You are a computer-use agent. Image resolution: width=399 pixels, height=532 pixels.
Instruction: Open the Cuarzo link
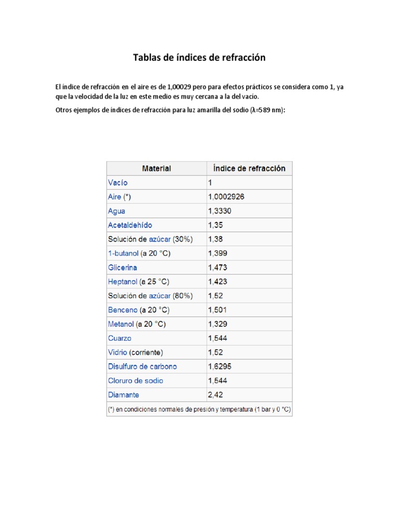[x=119, y=338]
